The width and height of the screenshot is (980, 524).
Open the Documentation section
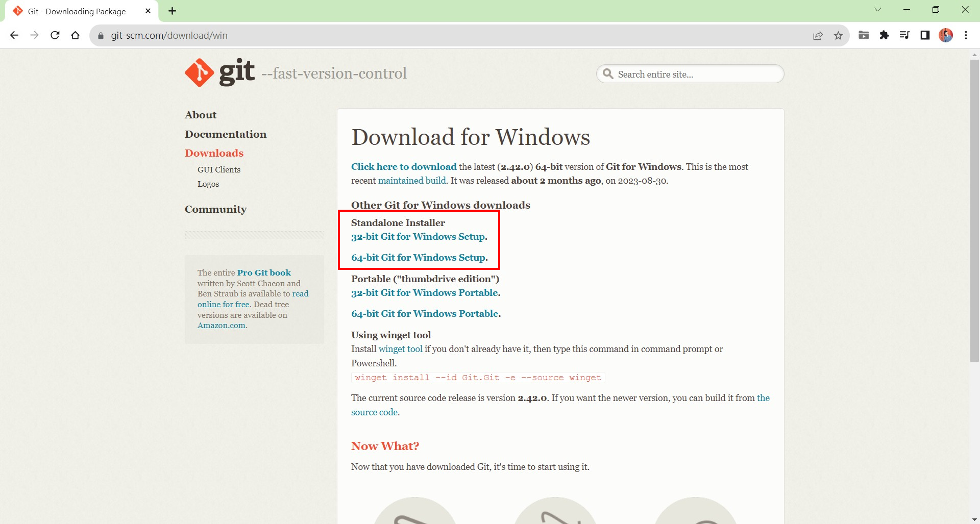[x=226, y=134]
